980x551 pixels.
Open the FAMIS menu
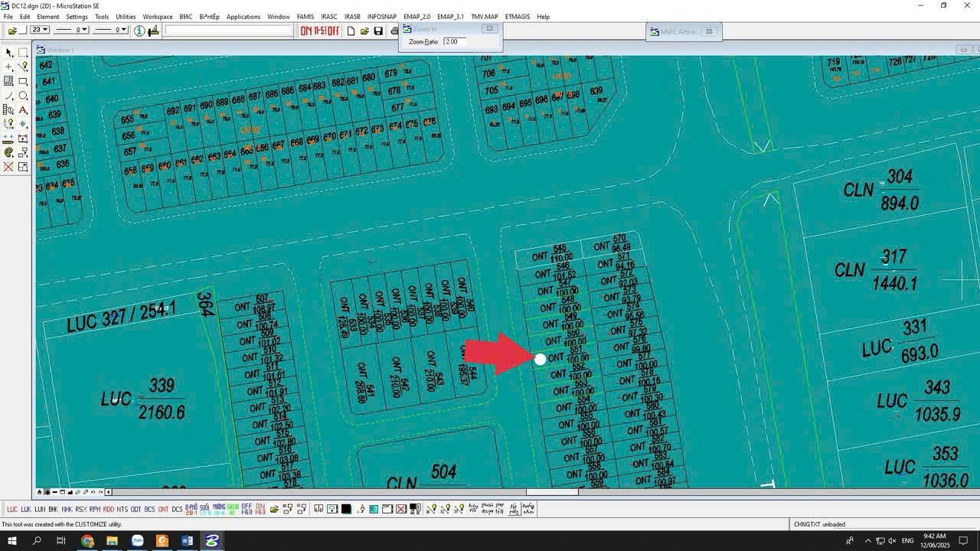[305, 16]
